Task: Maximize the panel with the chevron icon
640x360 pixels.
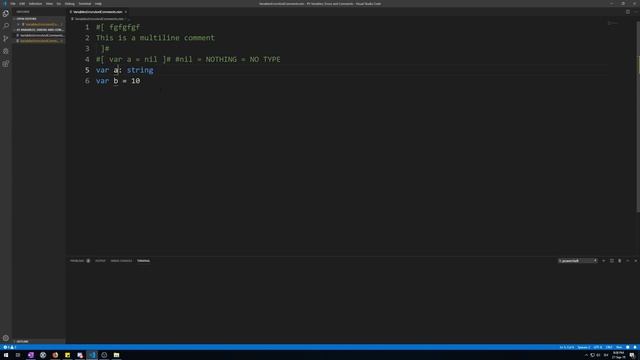Action: (x=628, y=260)
